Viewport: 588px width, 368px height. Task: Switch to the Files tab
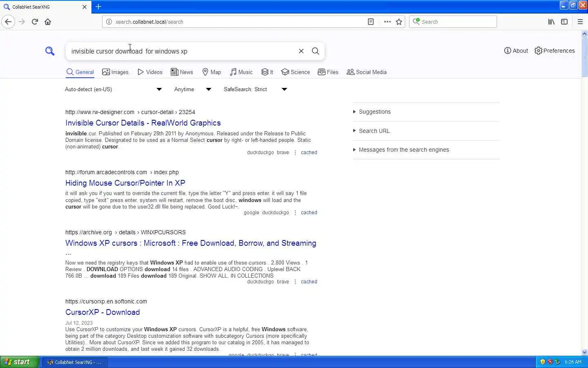(328, 72)
